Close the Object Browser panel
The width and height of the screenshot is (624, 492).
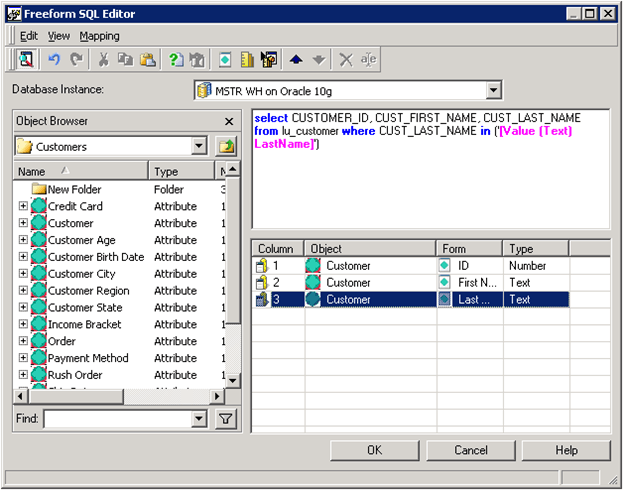228,121
